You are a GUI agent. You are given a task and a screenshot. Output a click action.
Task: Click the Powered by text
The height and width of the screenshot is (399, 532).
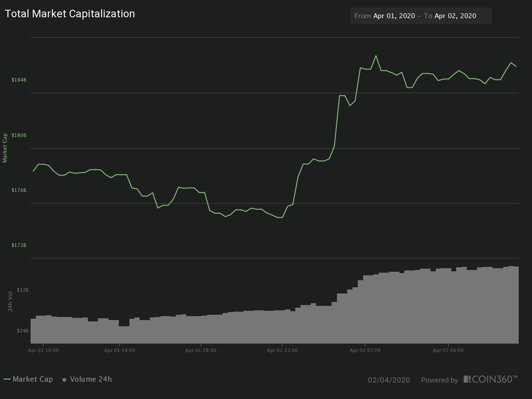[x=439, y=380]
